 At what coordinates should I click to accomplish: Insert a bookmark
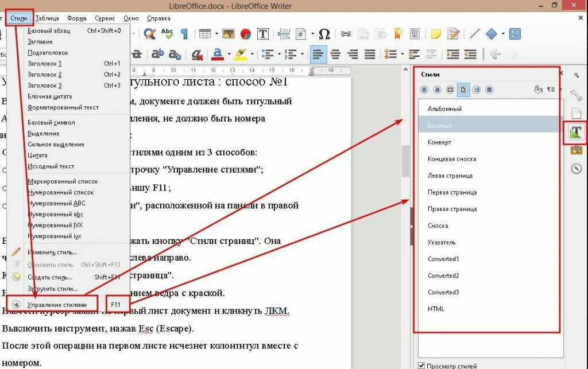click(x=399, y=34)
